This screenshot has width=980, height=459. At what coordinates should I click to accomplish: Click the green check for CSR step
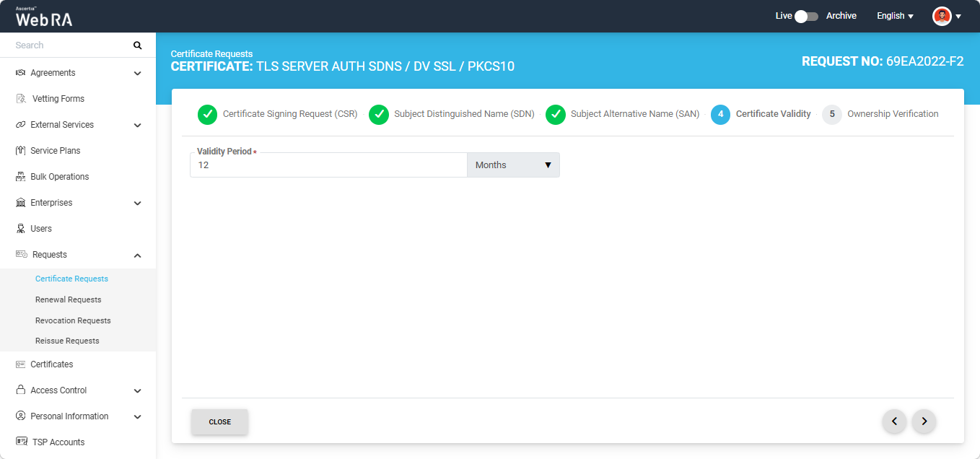pyautogui.click(x=207, y=115)
